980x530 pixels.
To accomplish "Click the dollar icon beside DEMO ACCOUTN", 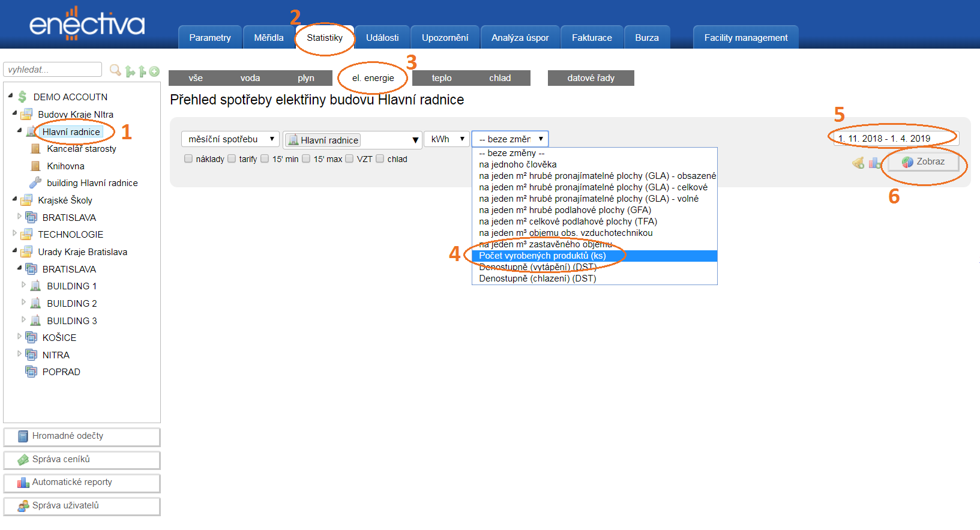I will [23, 97].
